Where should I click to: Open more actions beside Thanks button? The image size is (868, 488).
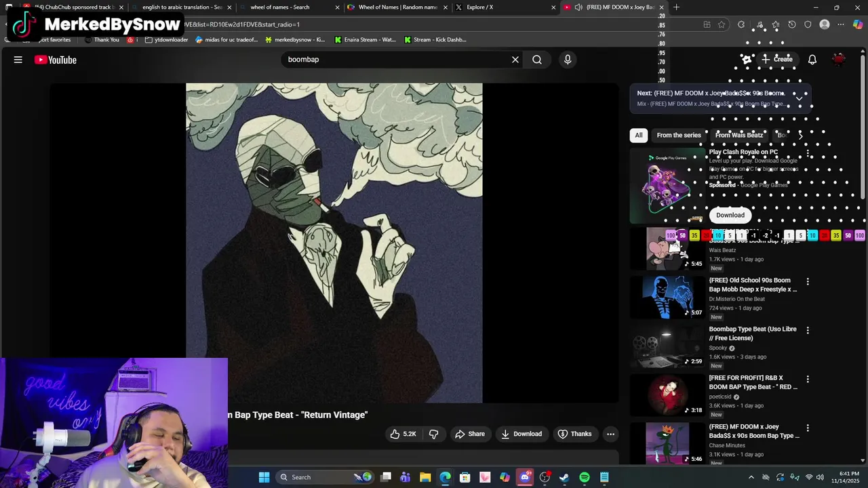pyautogui.click(x=610, y=434)
